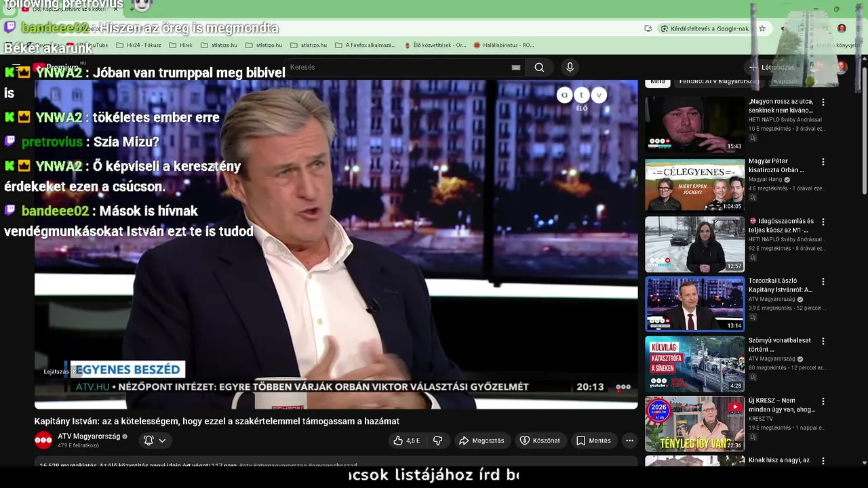The width and height of the screenshot is (868, 488).
Task: Share the video via Megosztás button
Action: tap(481, 441)
